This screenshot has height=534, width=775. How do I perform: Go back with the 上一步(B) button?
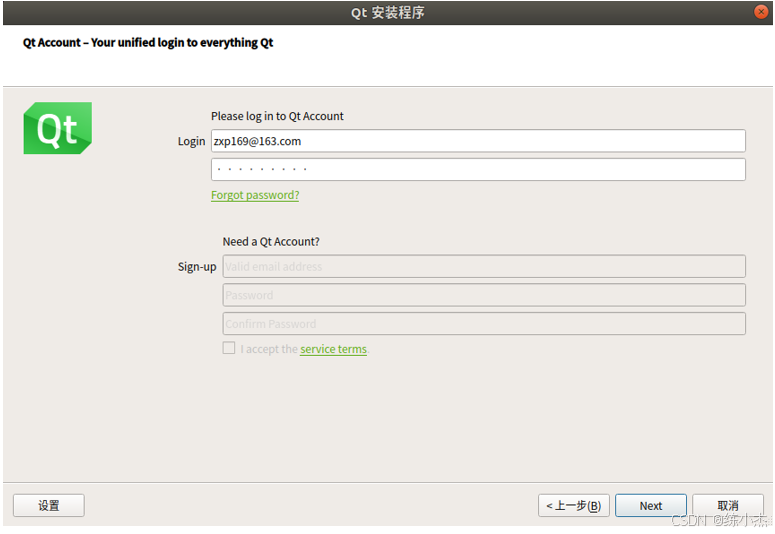tap(574, 505)
